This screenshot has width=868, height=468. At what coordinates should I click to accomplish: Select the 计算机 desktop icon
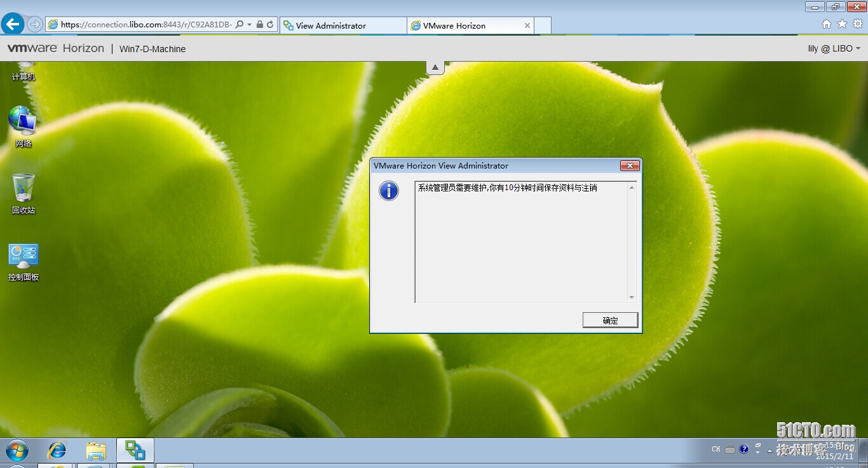(24, 71)
